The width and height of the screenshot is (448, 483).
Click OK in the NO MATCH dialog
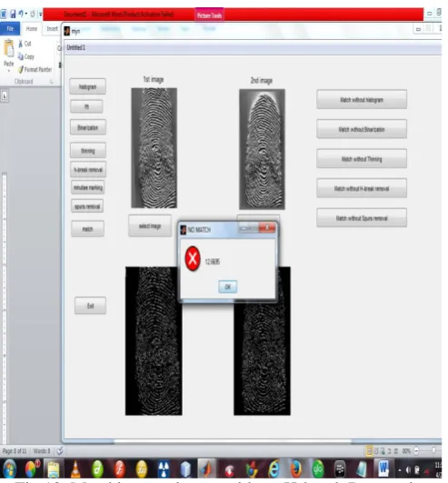click(228, 287)
